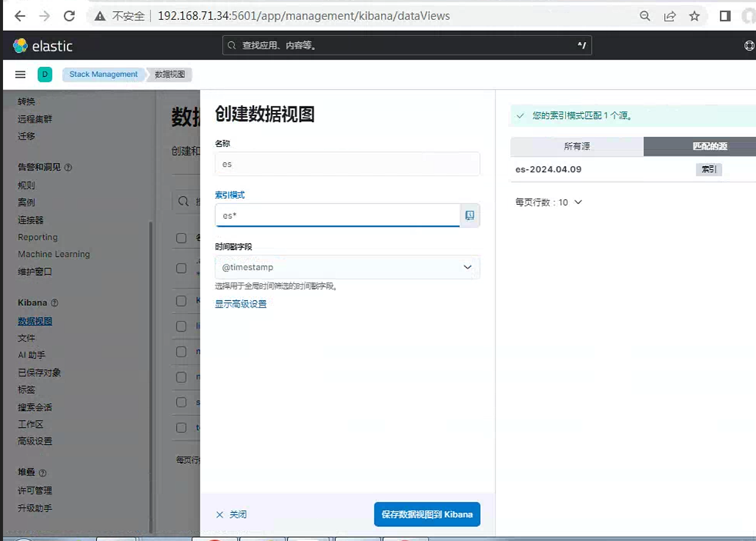Click the green D space avatar
Image resolution: width=756 pixels, height=541 pixels.
click(x=45, y=75)
